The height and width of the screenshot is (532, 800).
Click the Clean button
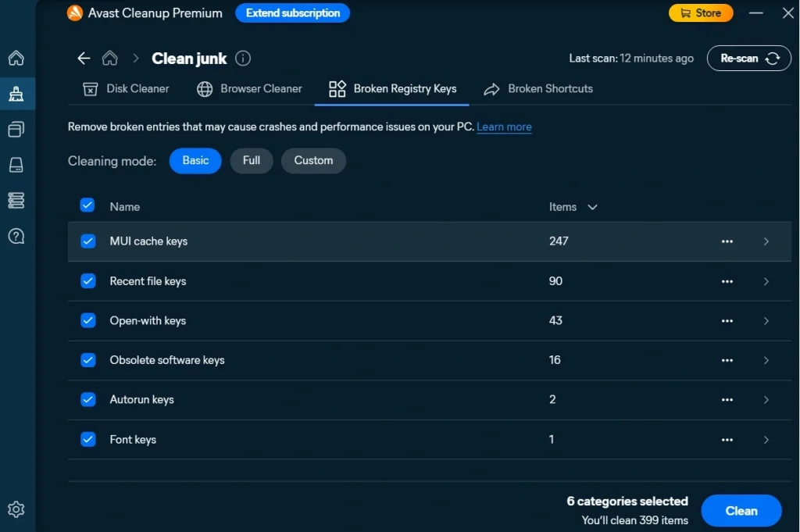click(x=741, y=511)
